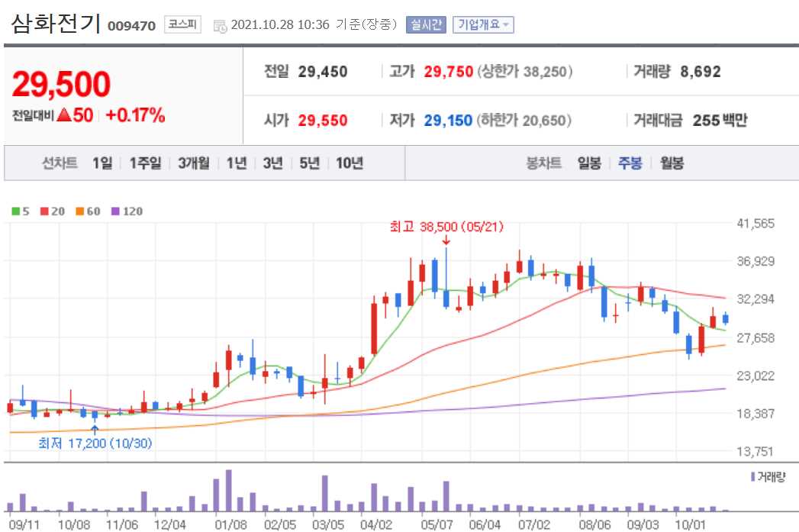Screen dimensions: 799x532
Task: Expand the 봉차트 chart type selector
Action: 543,163
